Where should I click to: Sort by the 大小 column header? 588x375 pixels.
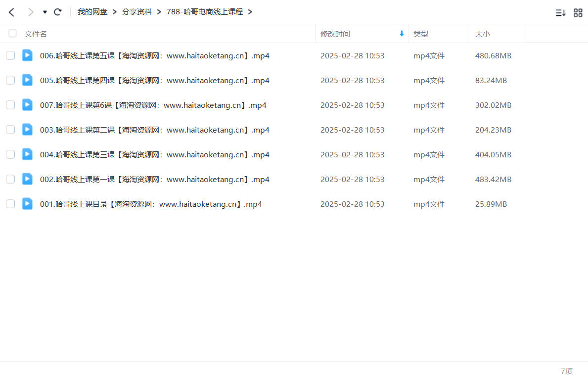[x=482, y=34]
